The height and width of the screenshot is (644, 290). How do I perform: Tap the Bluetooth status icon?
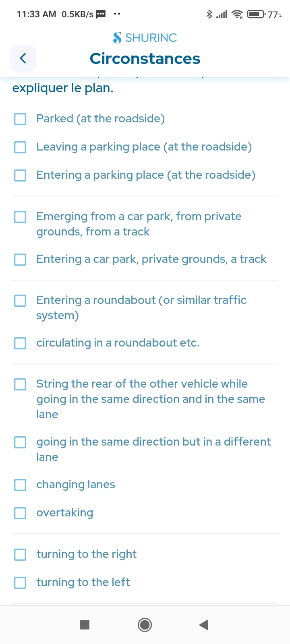tap(209, 14)
